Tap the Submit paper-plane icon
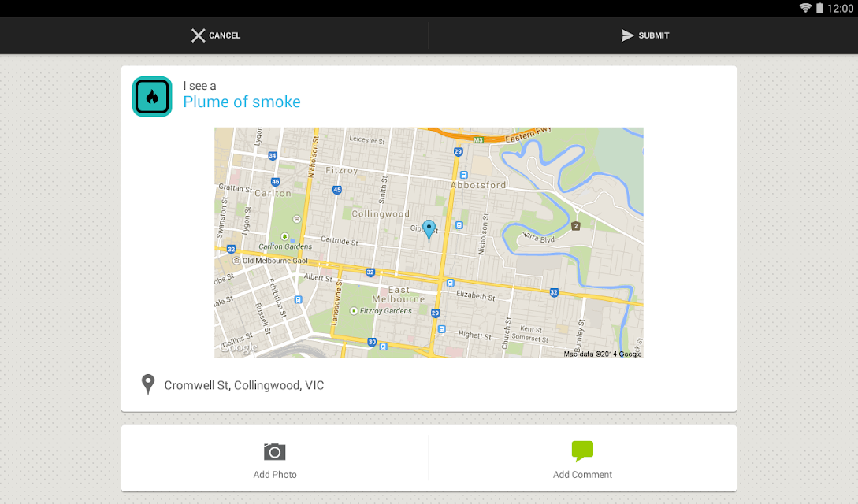 627,35
